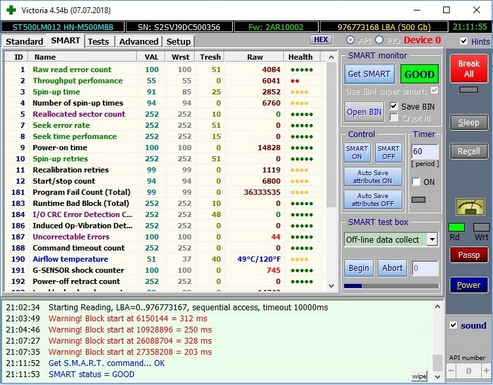Select the PIO radio button

tap(379, 40)
